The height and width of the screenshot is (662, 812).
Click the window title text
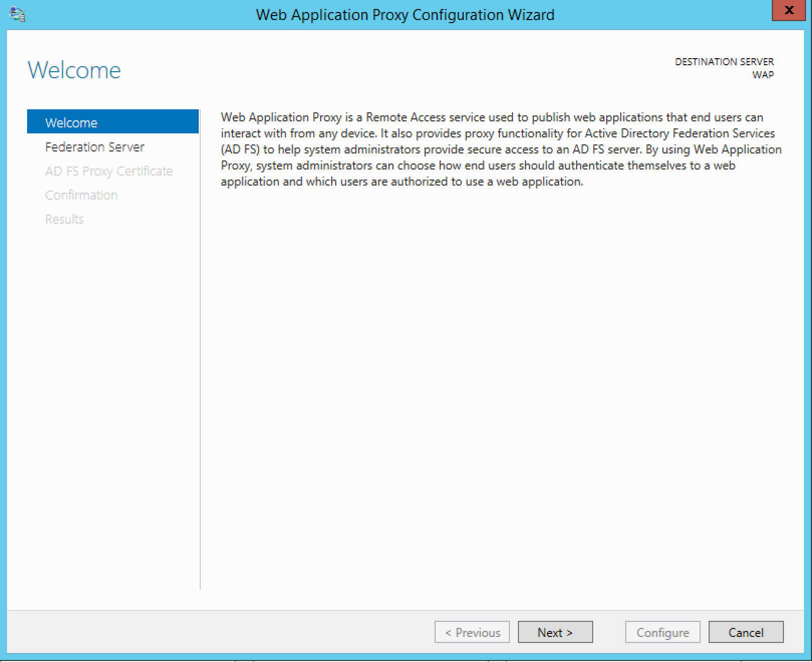(405, 15)
